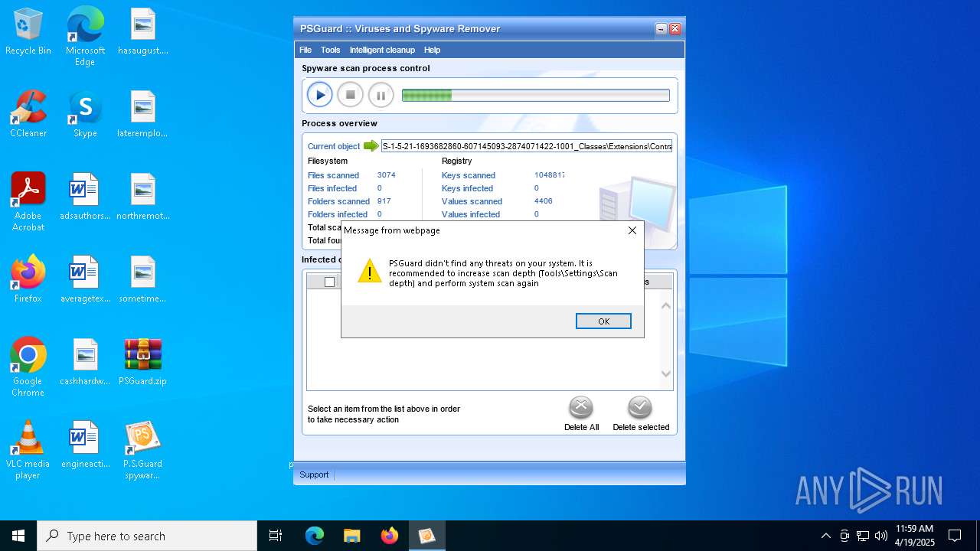Minimize the PSGuard window
This screenshot has height=551, width=980.
(661, 29)
